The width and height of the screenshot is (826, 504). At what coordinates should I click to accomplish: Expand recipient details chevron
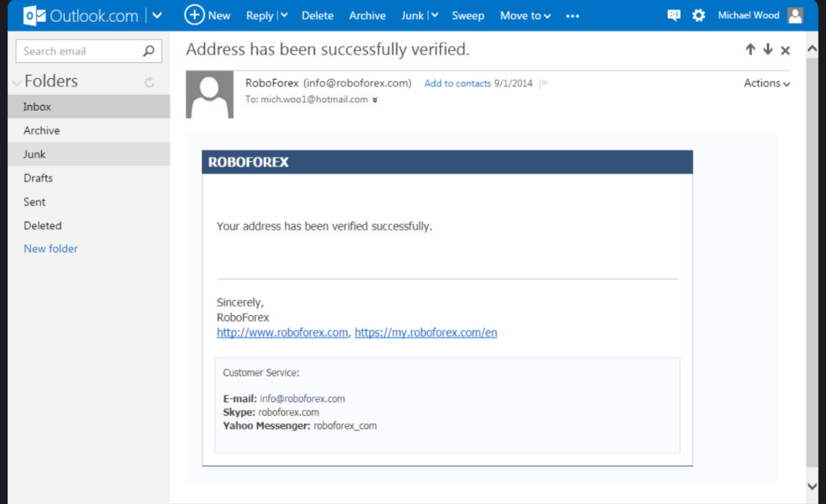pyautogui.click(x=375, y=100)
